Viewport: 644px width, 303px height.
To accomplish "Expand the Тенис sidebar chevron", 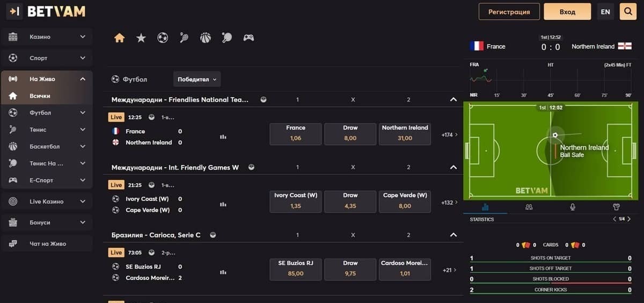I will tap(83, 129).
